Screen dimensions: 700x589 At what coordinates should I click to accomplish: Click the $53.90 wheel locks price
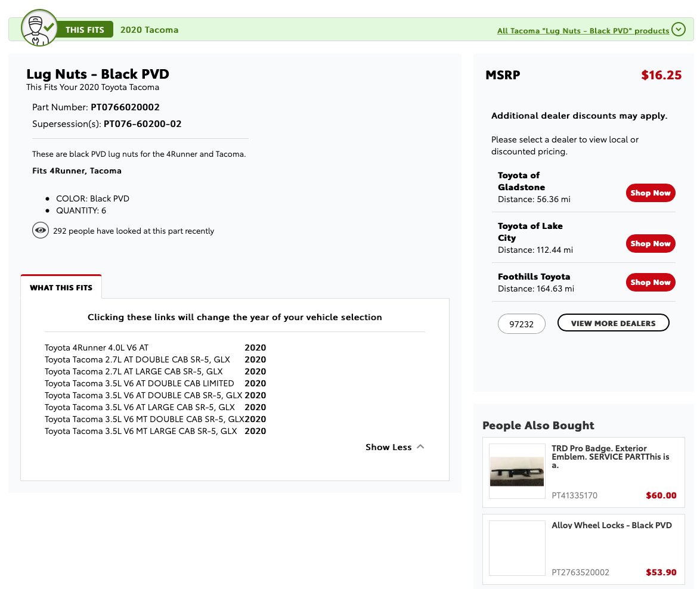pyautogui.click(x=661, y=572)
